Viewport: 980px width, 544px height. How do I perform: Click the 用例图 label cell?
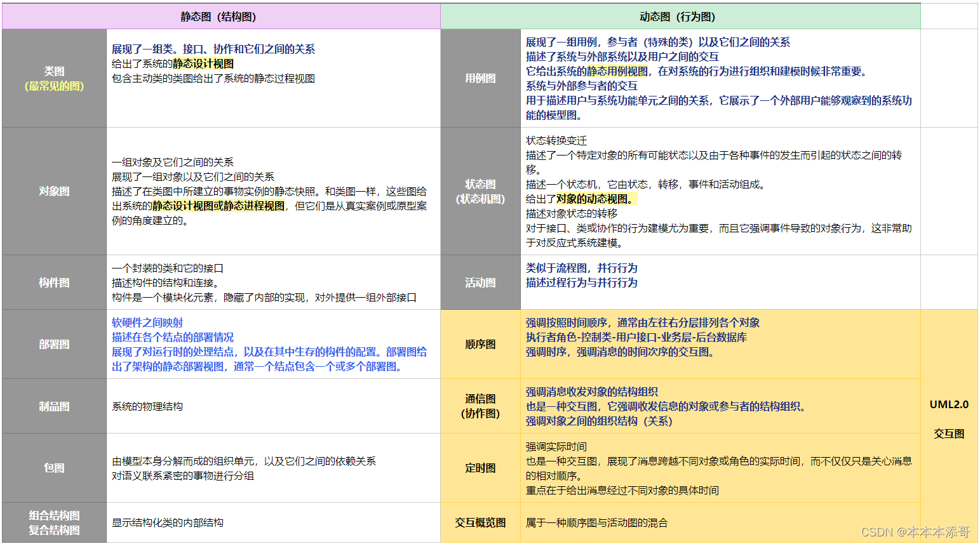(481, 78)
